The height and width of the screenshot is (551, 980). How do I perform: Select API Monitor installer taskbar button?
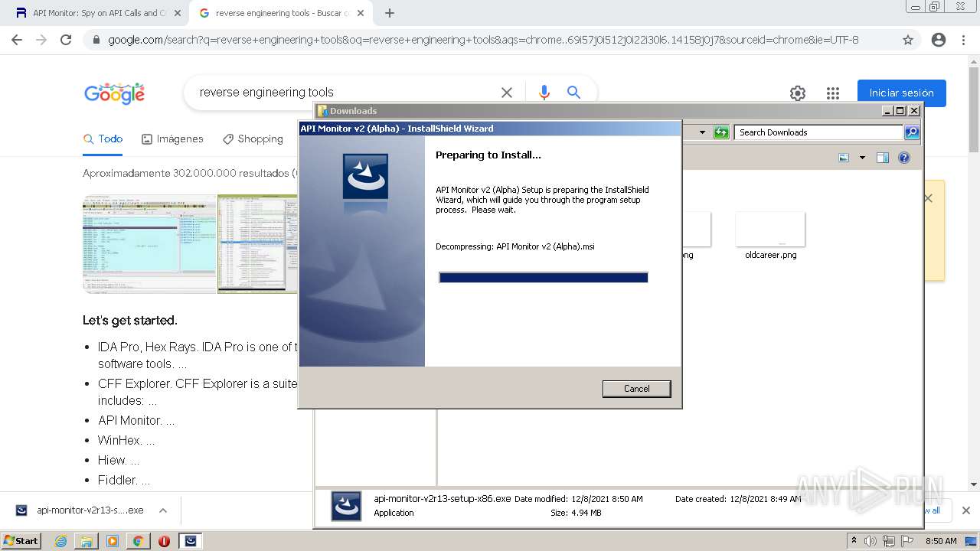tap(190, 541)
